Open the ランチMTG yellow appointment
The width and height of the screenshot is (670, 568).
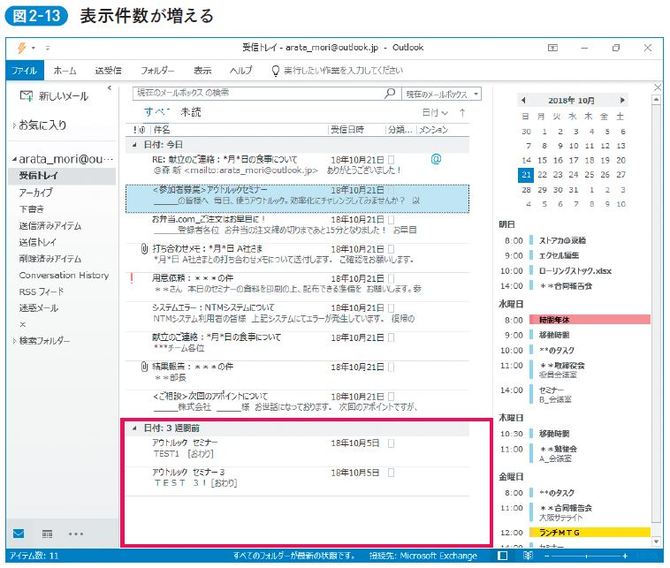pyautogui.click(x=590, y=533)
